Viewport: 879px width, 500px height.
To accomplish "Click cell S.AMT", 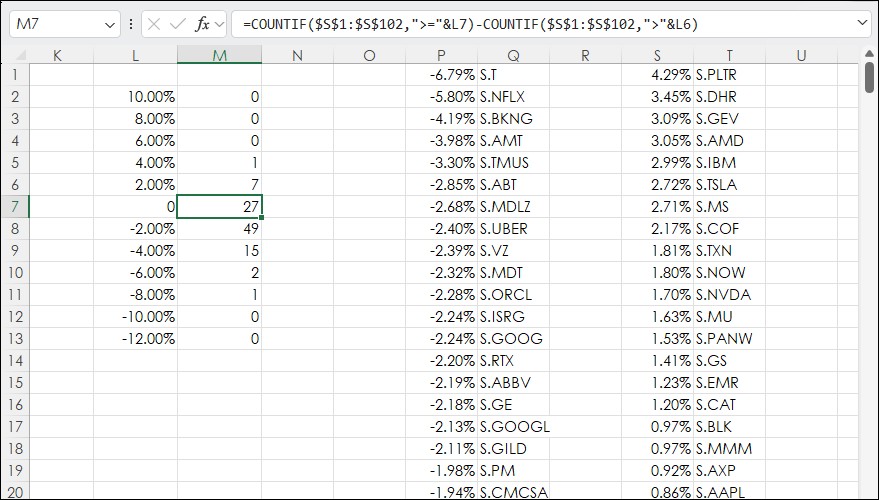I will (x=513, y=141).
